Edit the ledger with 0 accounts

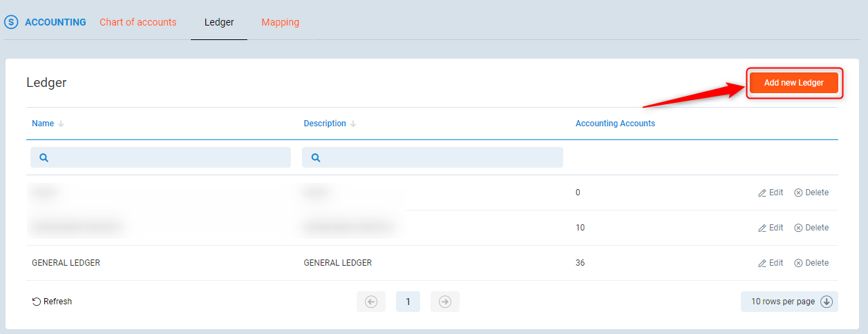(x=771, y=193)
